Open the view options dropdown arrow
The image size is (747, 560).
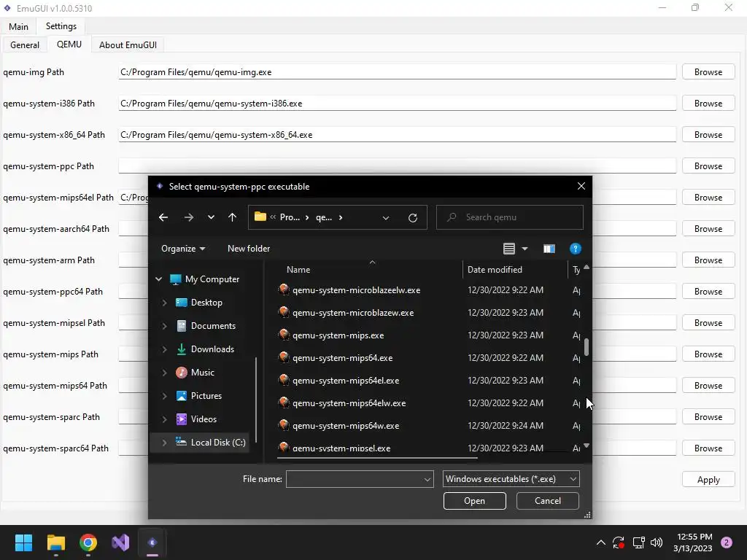point(525,249)
